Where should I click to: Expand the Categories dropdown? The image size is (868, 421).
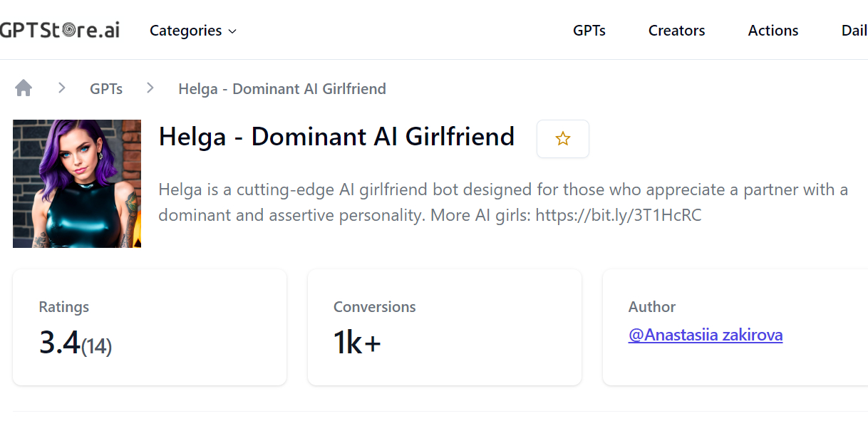[x=193, y=31]
